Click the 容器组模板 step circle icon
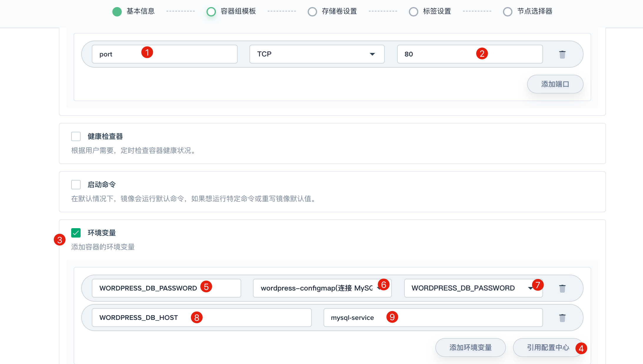Image resolution: width=643 pixels, height=364 pixels. pos(211,12)
